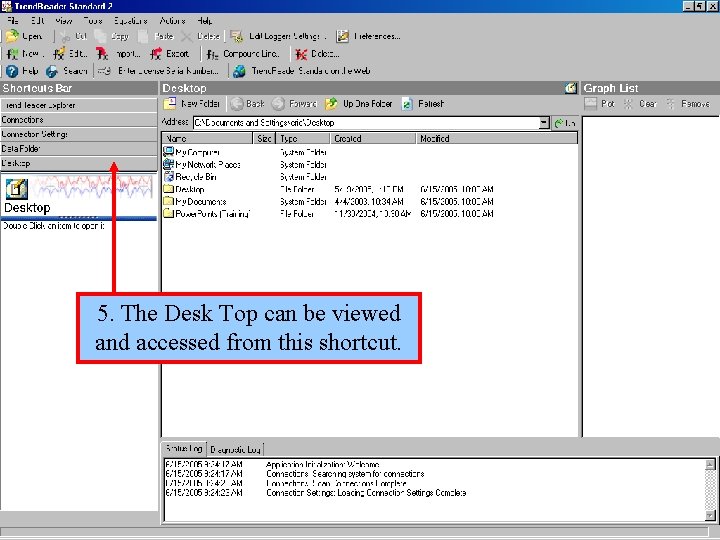Click Clear in the Graph List toolbar

[x=641, y=104]
